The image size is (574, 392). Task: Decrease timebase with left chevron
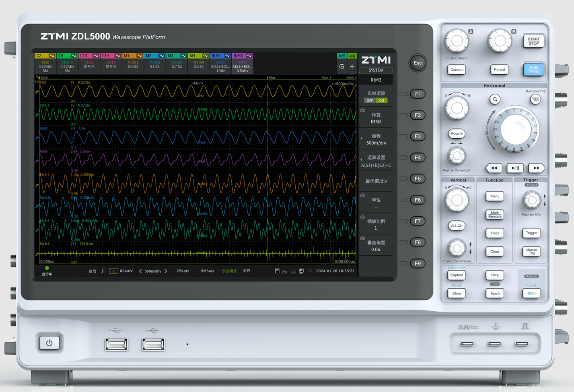(140, 271)
